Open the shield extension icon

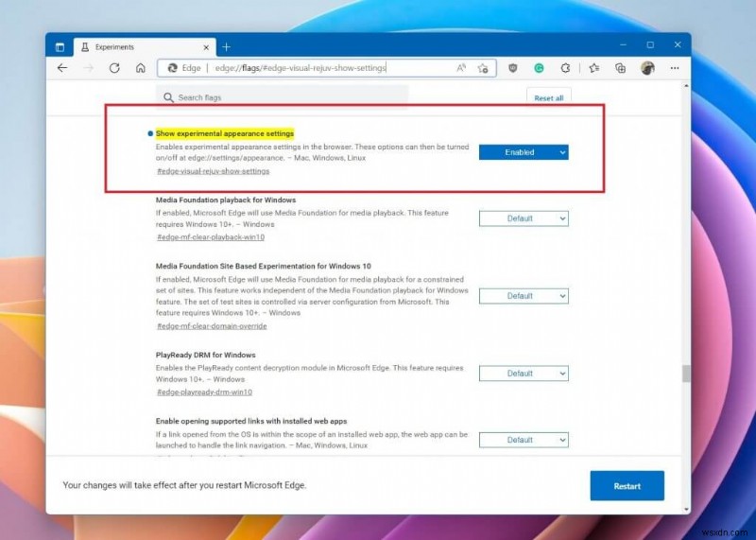(x=513, y=68)
